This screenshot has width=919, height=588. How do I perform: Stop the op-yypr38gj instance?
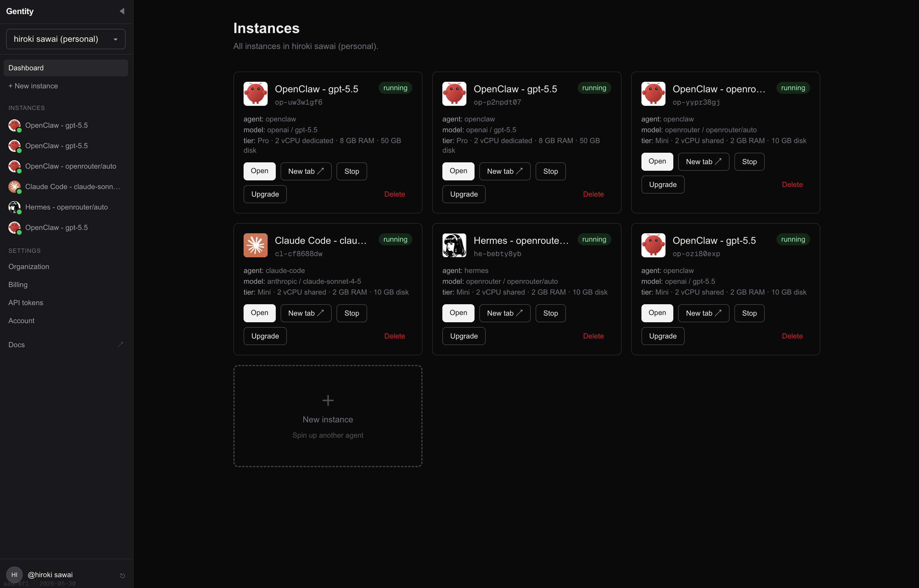point(749,161)
